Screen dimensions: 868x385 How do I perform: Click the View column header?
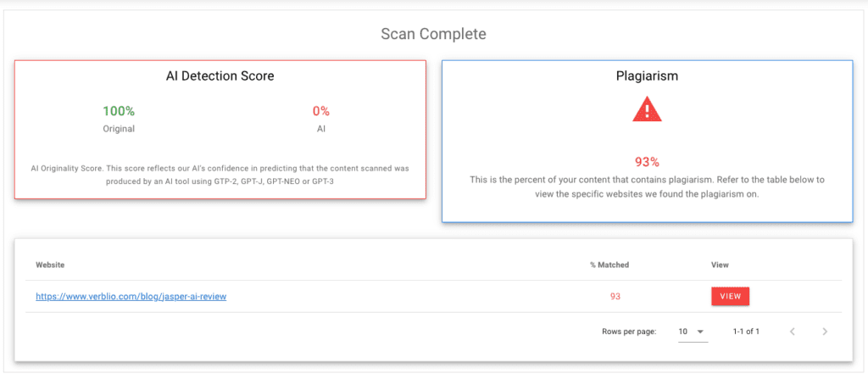pyautogui.click(x=720, y=265)
